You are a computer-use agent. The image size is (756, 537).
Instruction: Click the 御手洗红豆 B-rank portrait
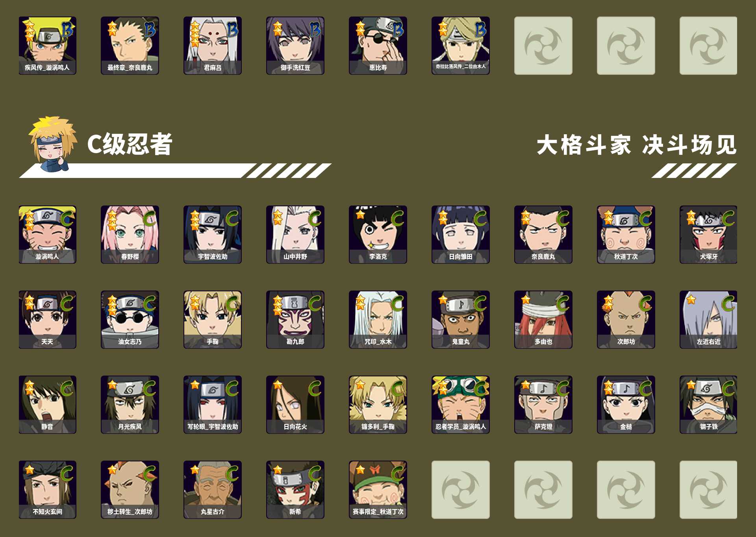point(295,46)
